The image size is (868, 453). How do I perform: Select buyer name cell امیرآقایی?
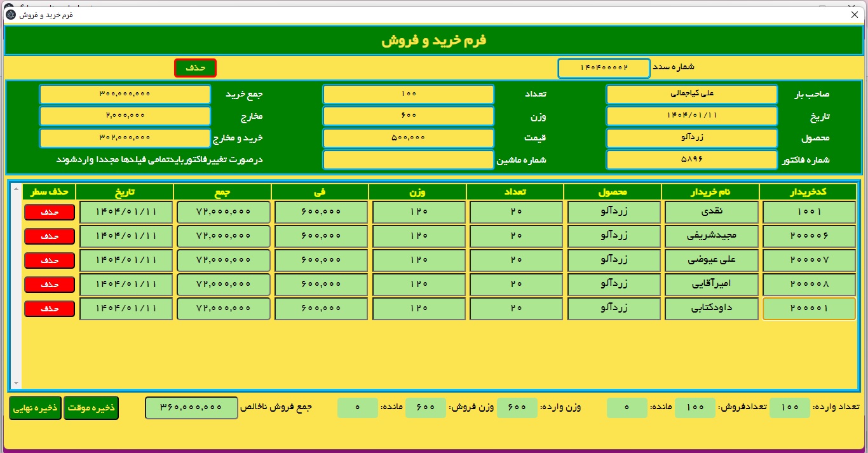click(x=711, y=285)
